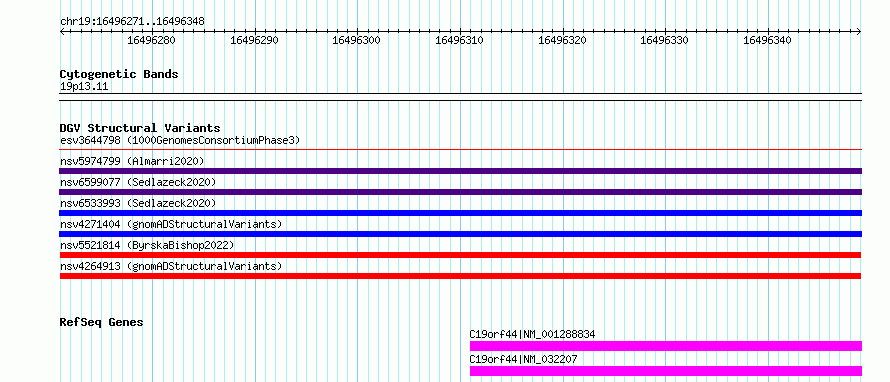Screen dimensions: 890x382
Task: Click ruler position label 16496340
Action: coord(767,40)
